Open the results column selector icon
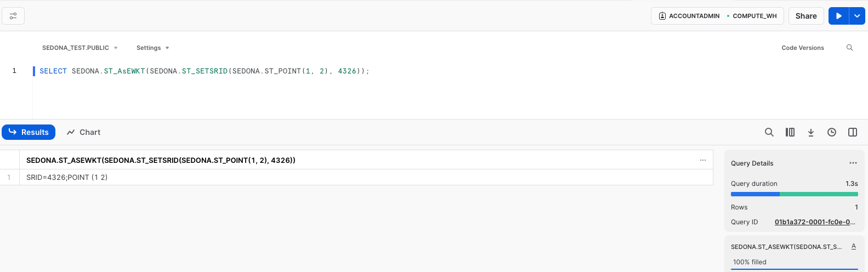This screenshot has height=272, width=868. pos(790,132)
